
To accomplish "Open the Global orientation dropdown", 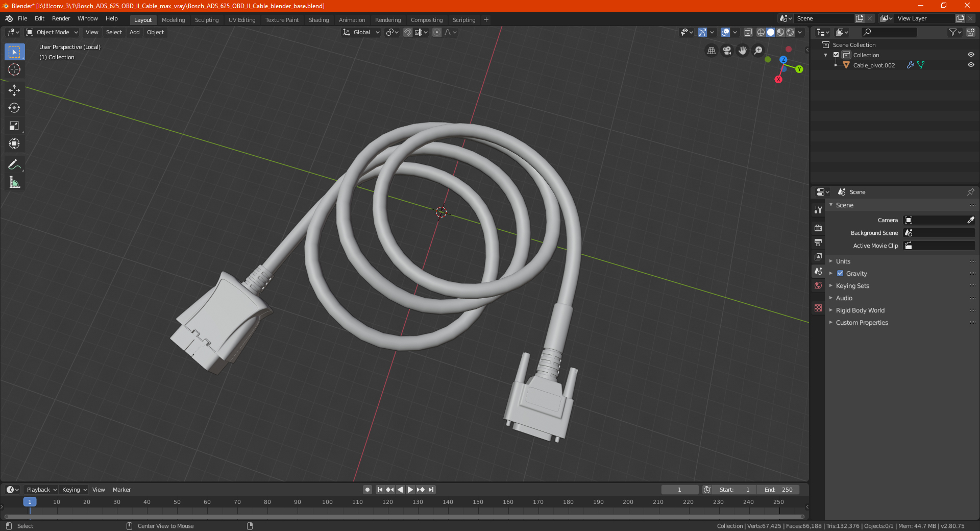I will [x=361, y=32].
